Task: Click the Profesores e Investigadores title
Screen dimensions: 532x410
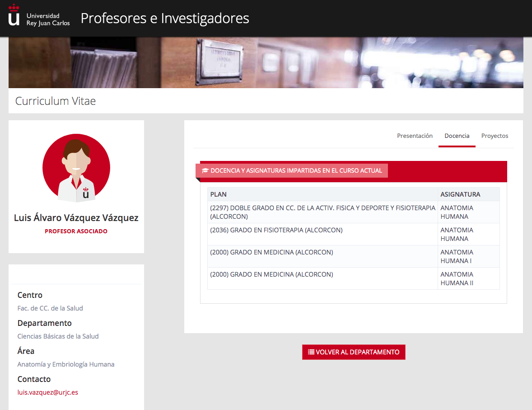Action: point(165,18)
